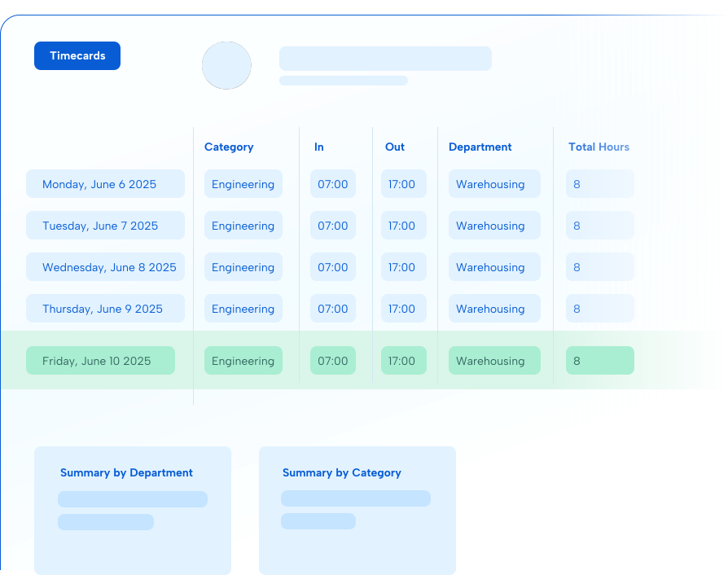The image size is (728, 575).
Task: Open the Summary by Category heading
Action: point(342,473)
